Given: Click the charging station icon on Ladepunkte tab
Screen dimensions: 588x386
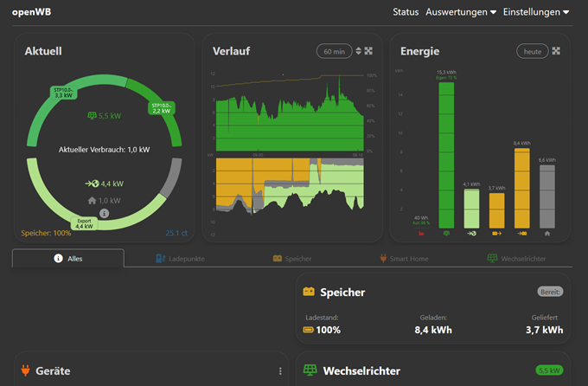Looking at the screenshot, I should click(x=161, y=258).
